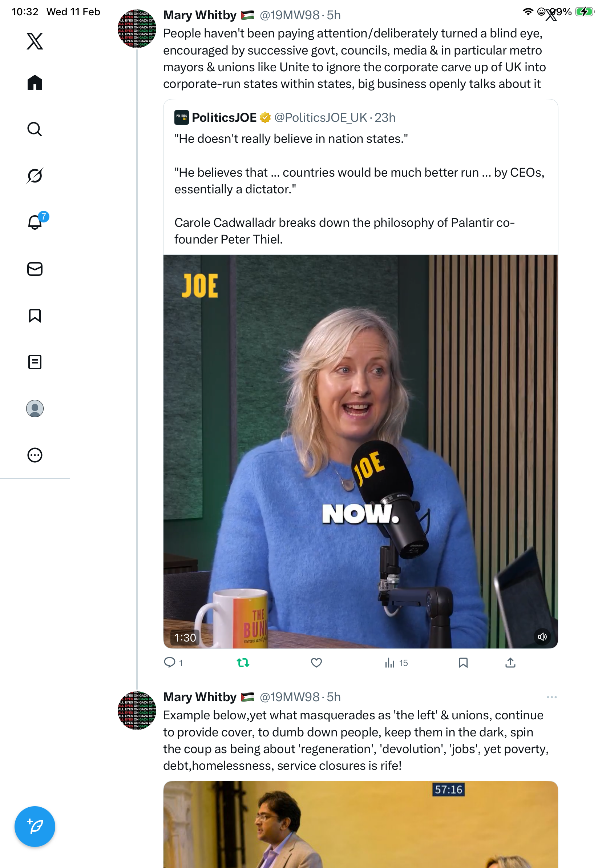The height and width of the screenshot is (868, 606).
Task: Open three-dot menu on second post
Action: coord(551,697)
